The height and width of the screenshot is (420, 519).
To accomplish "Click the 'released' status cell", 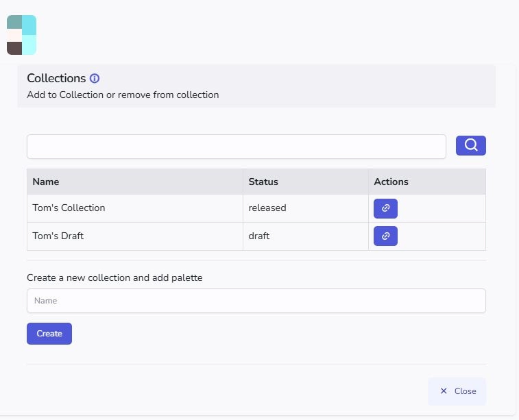I will click(306, 208).
